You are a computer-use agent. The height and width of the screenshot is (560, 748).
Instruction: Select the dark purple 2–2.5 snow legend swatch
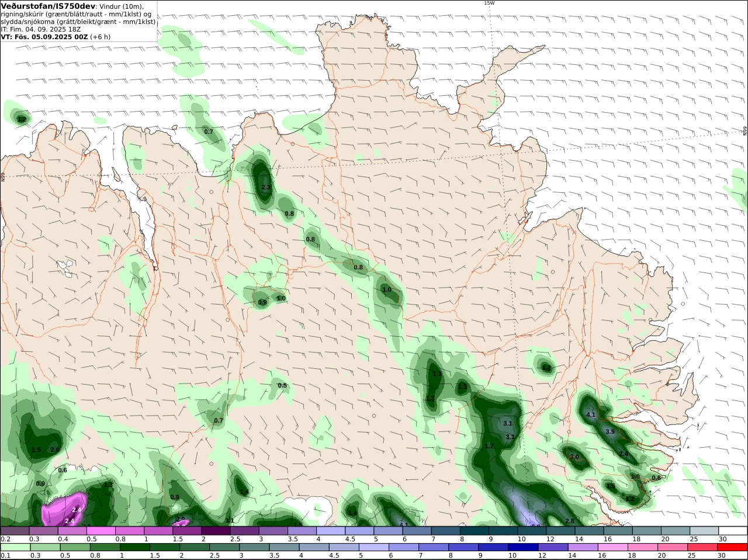(216, 531)
